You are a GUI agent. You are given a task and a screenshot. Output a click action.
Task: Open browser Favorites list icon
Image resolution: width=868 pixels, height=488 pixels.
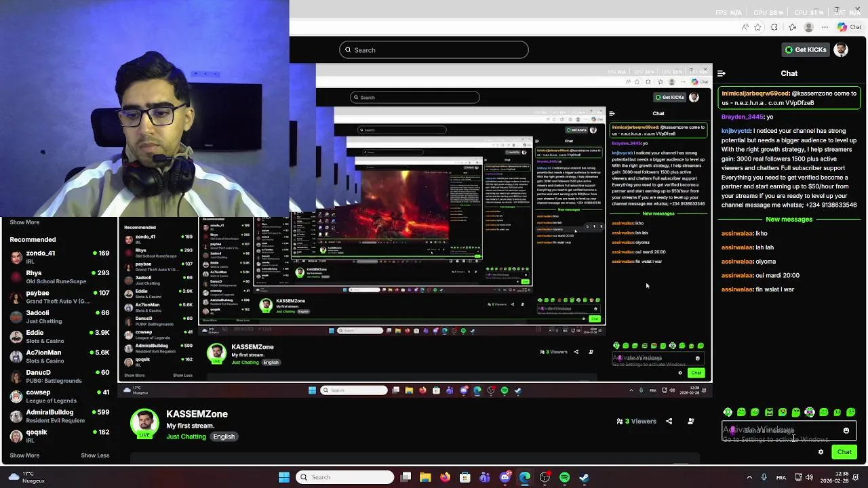pos(793,27)
